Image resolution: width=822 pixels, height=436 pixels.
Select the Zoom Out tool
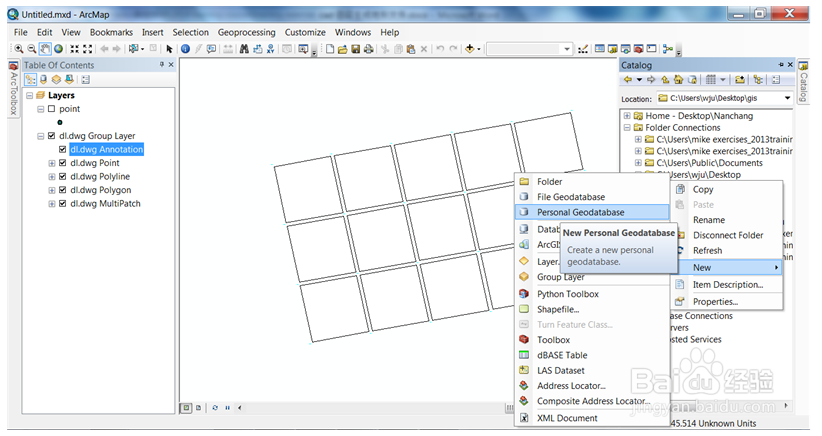[x=31, y=49]
